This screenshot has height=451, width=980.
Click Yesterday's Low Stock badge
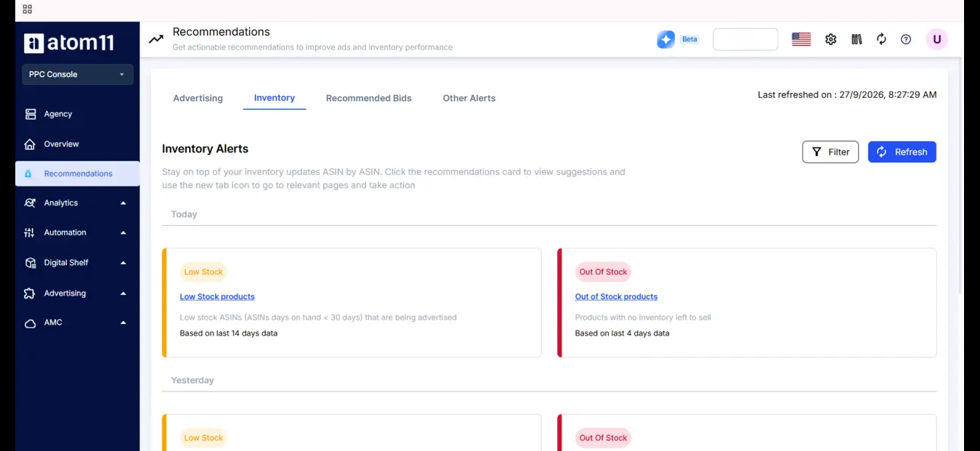pyautogui.click(x=203, y=438)
